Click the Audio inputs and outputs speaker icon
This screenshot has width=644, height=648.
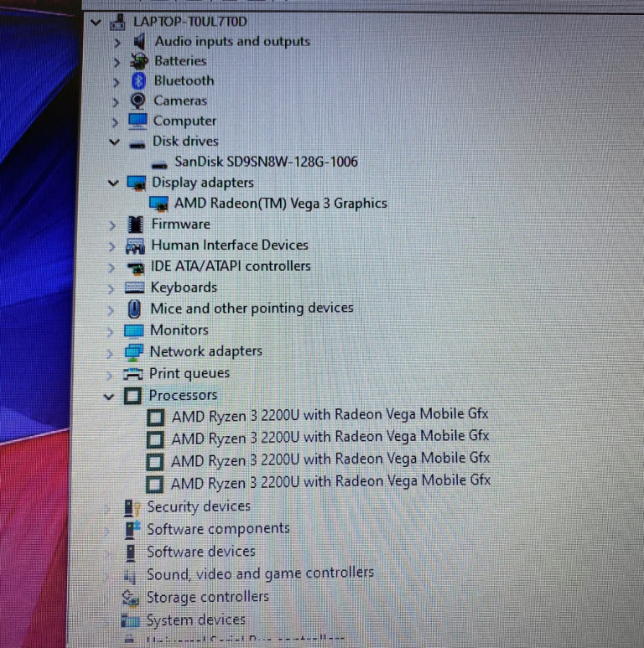(139, 41)
